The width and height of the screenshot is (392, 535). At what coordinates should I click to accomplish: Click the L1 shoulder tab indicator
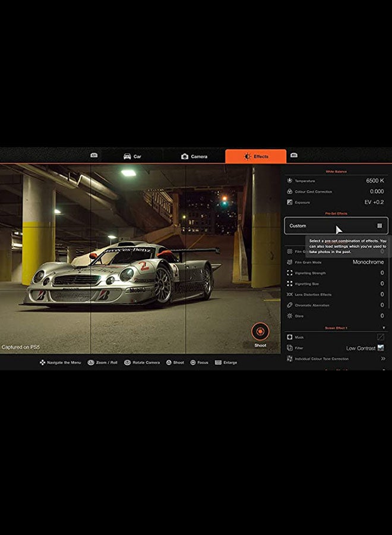coord(94,155)
